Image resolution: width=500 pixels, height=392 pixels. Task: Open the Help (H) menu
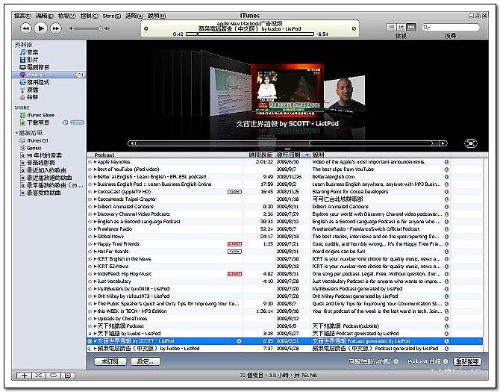157,16
